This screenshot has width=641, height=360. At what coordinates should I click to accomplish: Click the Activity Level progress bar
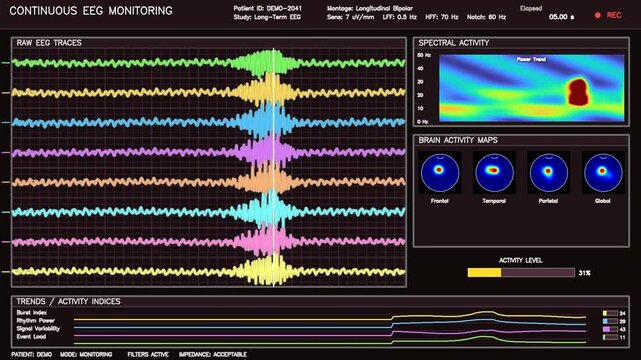point(521,273)
